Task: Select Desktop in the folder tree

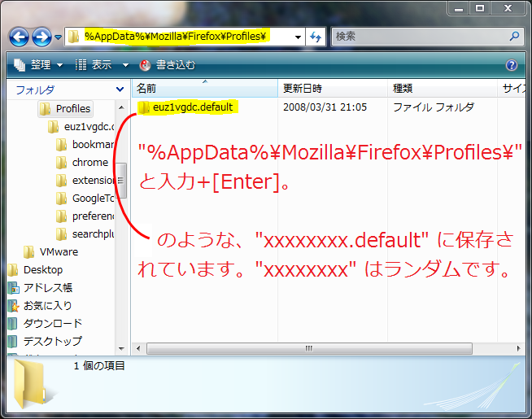Action: pyautogui.click(x=35, y=270)
